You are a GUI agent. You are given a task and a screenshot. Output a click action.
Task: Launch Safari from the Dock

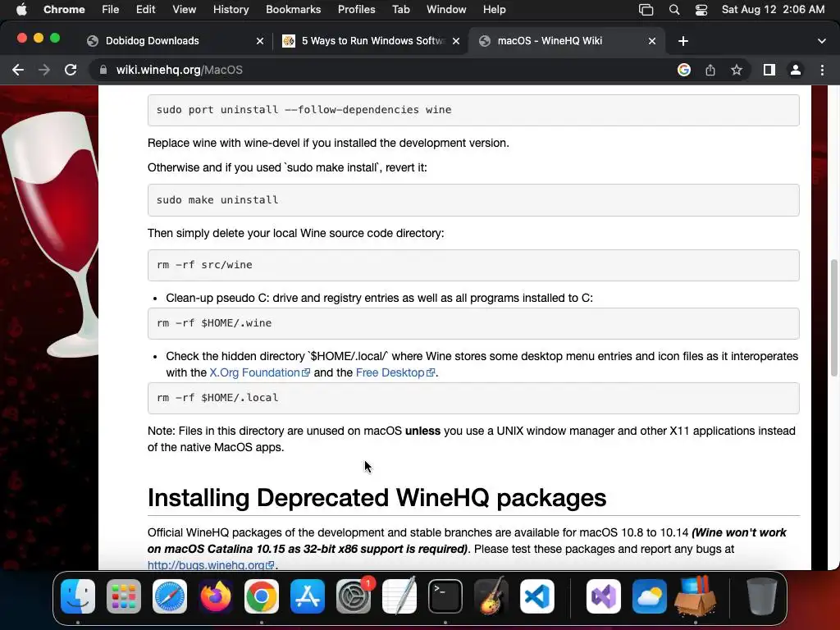[x=170, y=596]
